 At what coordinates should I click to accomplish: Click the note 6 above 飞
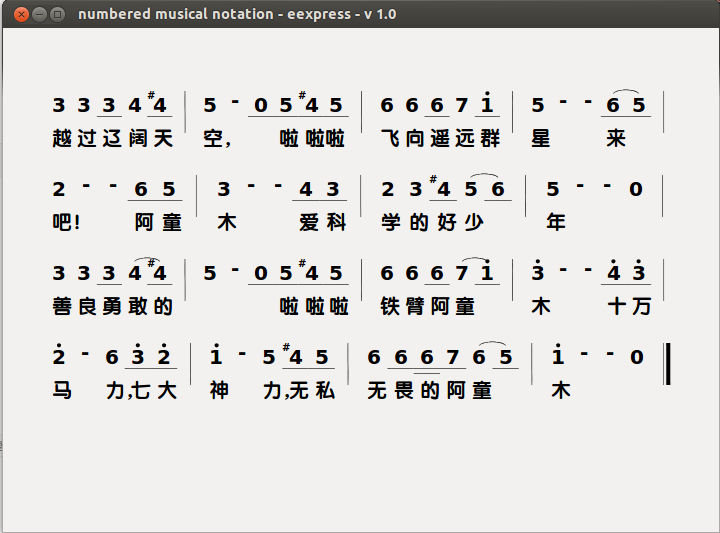[387, 105]
